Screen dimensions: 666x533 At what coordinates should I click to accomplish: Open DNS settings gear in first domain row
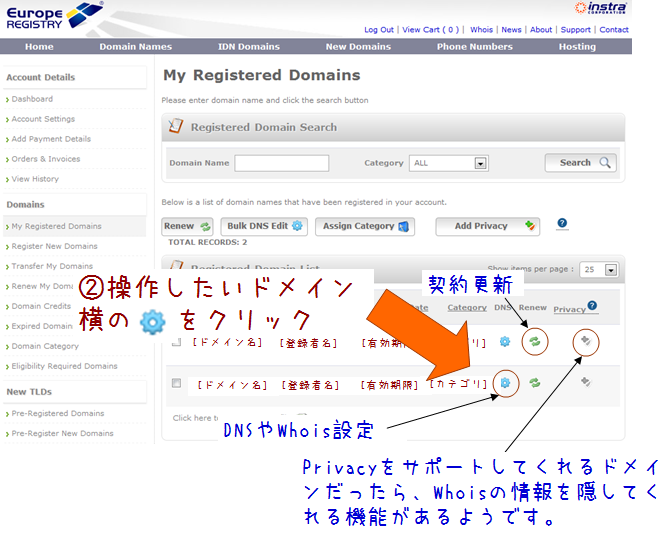pos(505,341)
